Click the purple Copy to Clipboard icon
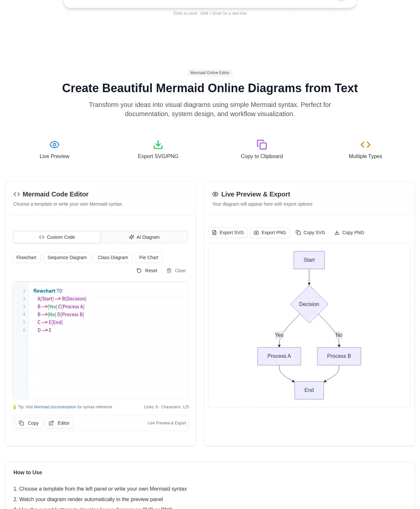 [x=262, y=145]
